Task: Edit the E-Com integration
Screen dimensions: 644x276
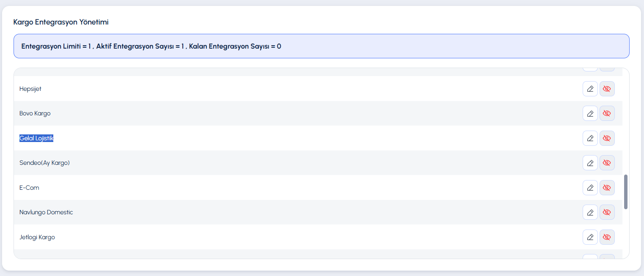Action: pyautogui.click(x=590, y=188)
